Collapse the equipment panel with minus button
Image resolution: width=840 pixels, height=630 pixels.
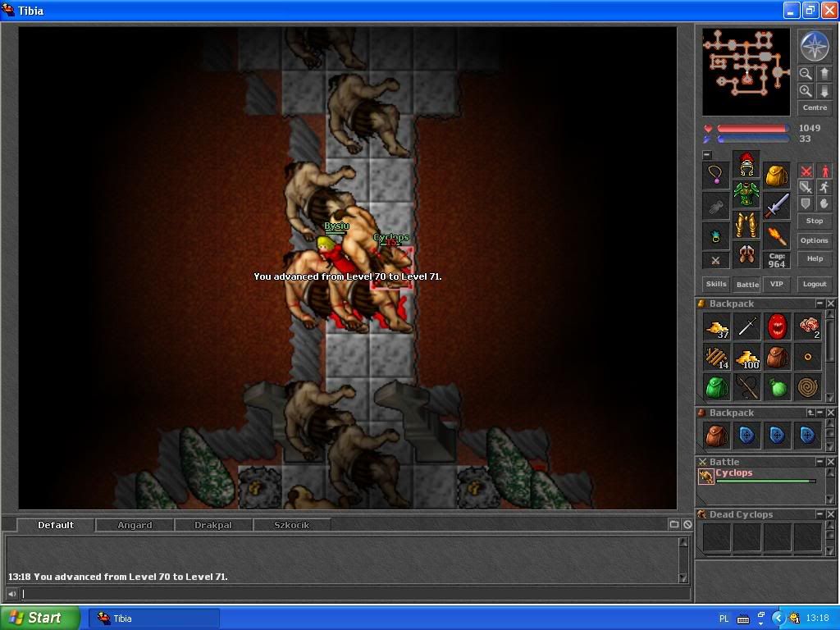coord(707,155)
